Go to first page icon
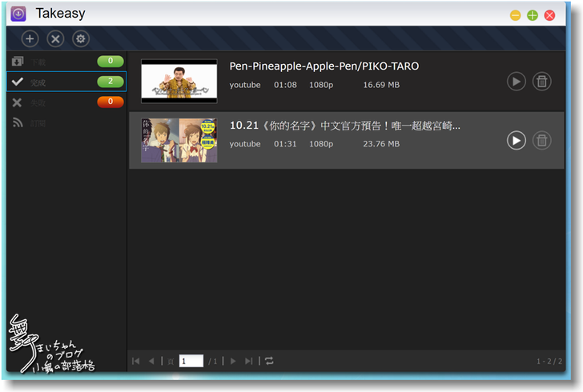This screenshot has height=392, width=583. 136,361
